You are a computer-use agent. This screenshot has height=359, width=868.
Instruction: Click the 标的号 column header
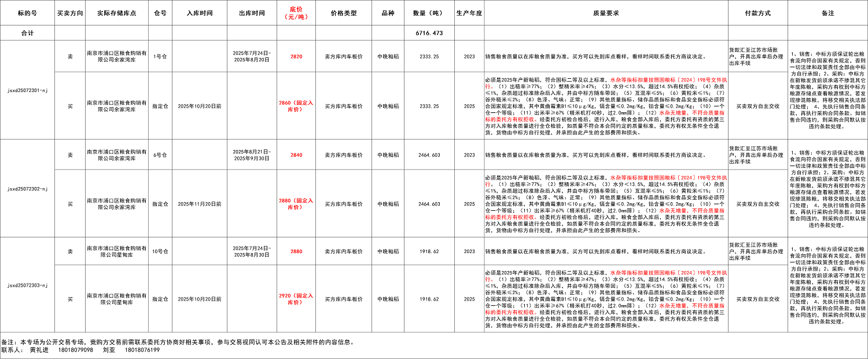point(27,12)
